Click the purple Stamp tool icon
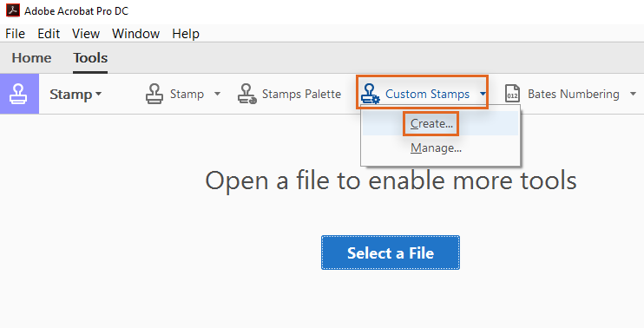Image resolution: width=644 pixels, height=328 pixels. [x=19, y=94]
